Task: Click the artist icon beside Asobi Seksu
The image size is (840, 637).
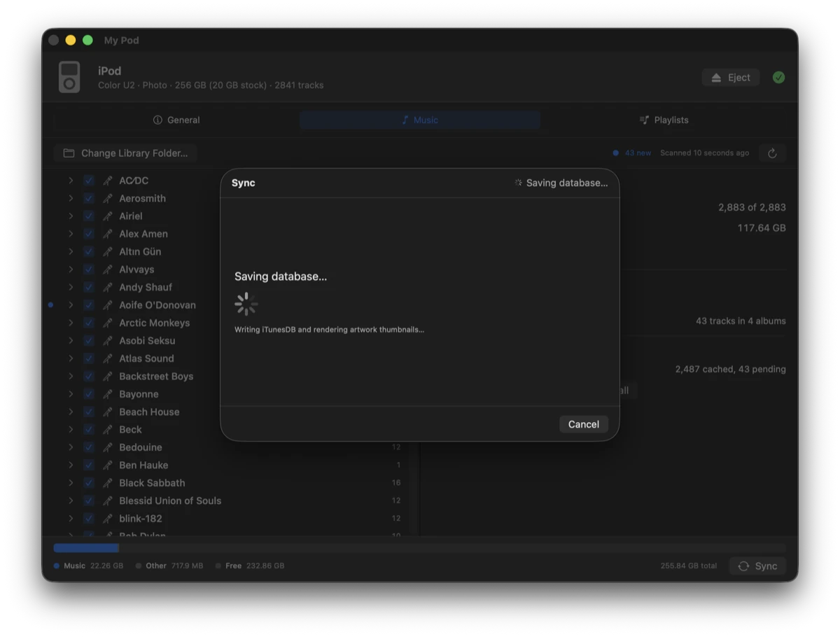Action: click(108, 341)
